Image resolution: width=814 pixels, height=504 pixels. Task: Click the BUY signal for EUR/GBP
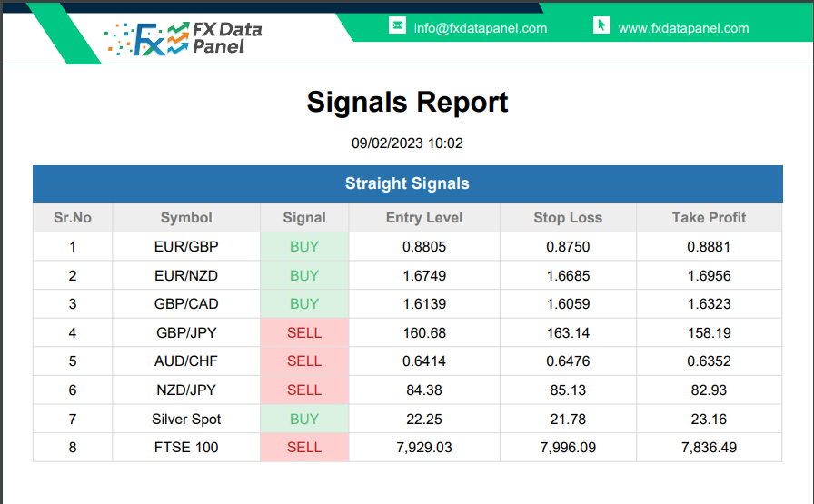304,246
